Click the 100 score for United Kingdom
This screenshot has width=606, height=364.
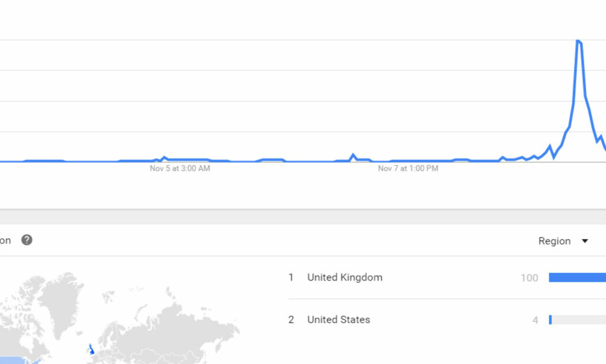pos(530,278)
